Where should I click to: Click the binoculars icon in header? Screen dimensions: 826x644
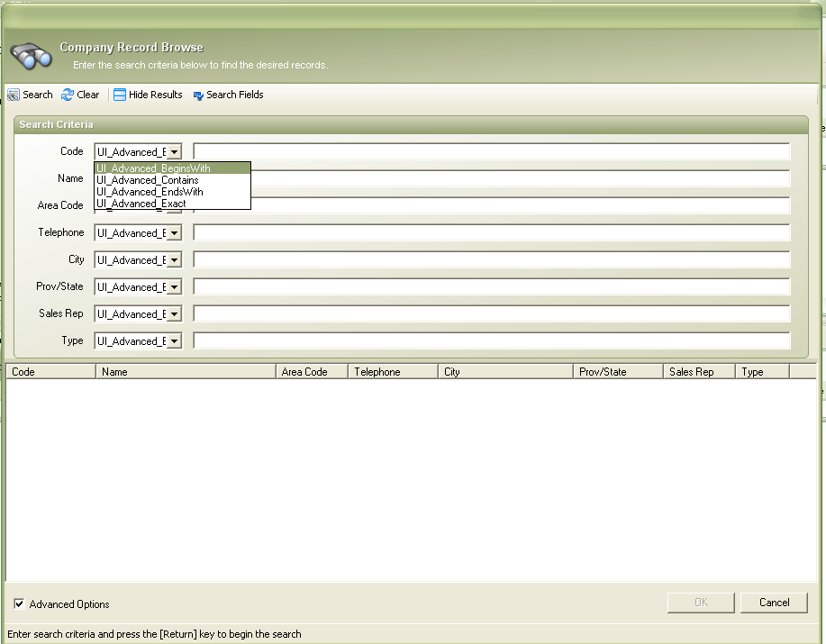[x=31, y=56]
